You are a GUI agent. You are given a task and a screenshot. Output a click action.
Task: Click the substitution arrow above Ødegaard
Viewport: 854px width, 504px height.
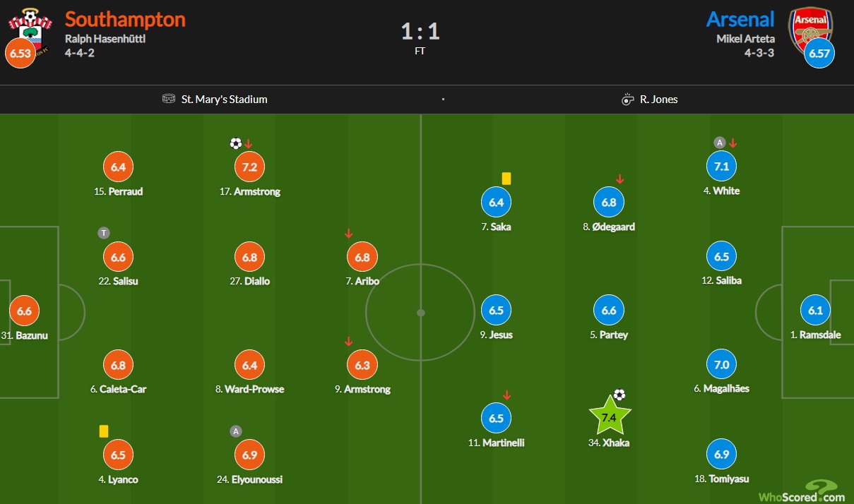(619, 179)
